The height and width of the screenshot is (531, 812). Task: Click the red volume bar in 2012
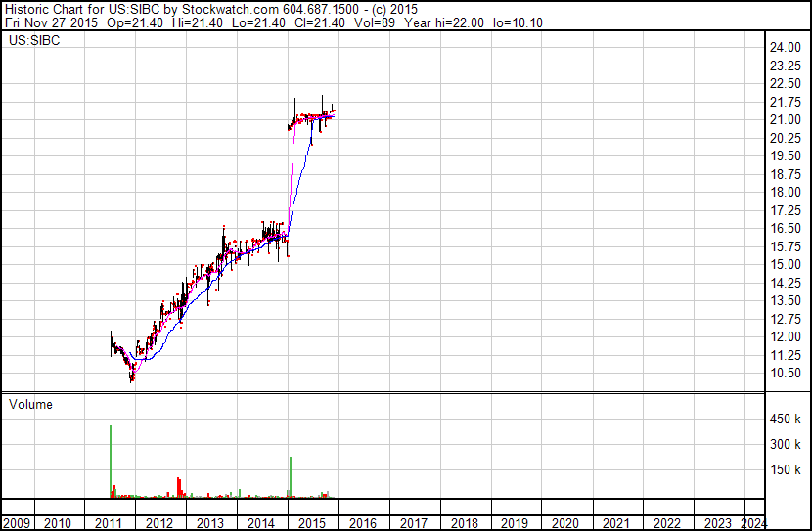coord(179,487)
